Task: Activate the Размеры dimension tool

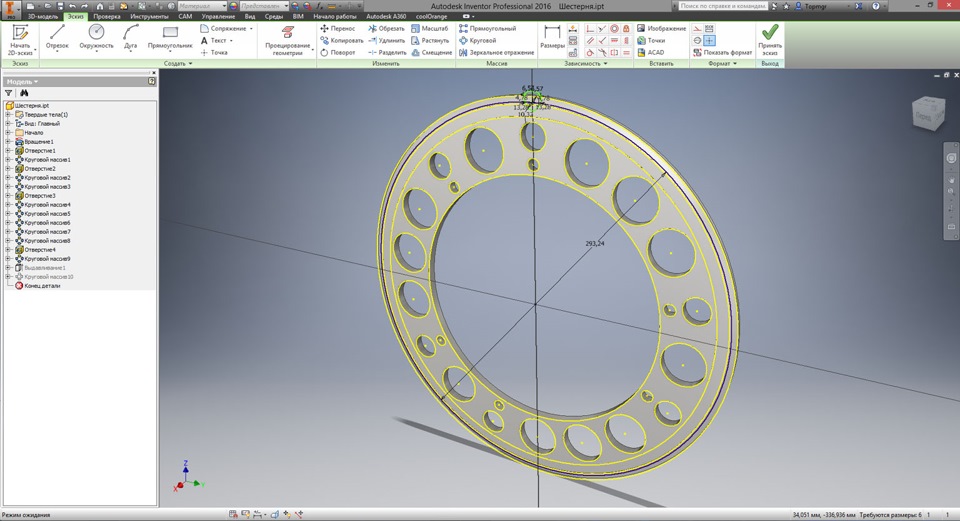Action: click(x=552, y=36)
